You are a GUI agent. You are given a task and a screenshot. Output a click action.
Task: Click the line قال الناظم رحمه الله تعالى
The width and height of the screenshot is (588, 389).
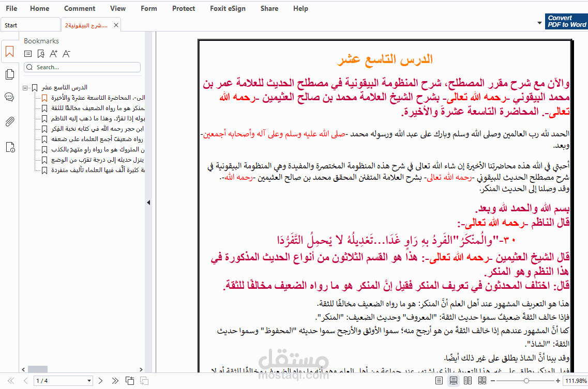tap(514, 223)
